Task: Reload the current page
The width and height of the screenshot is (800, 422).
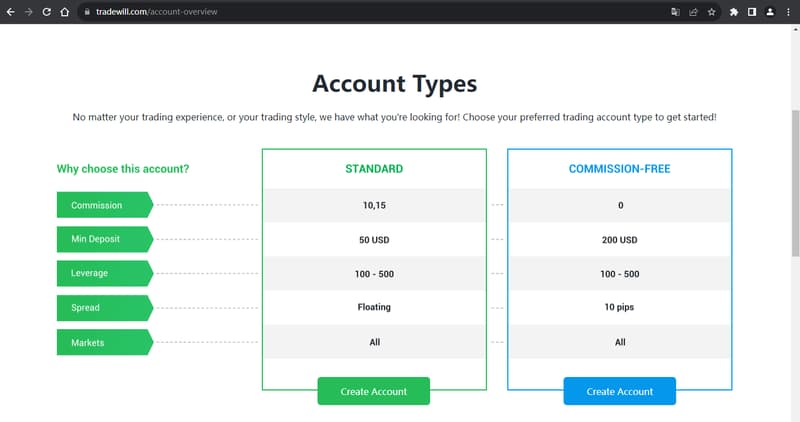Action: click(x=46, y=12)
